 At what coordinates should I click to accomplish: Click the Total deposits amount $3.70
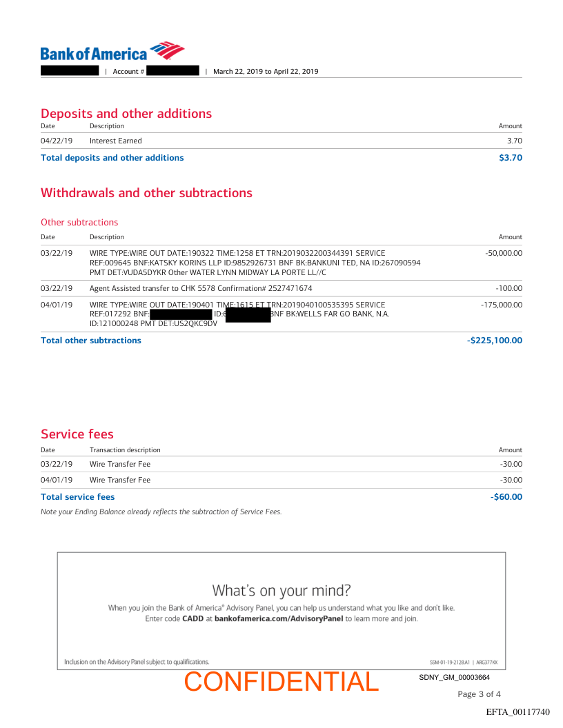tap(511, 158)
